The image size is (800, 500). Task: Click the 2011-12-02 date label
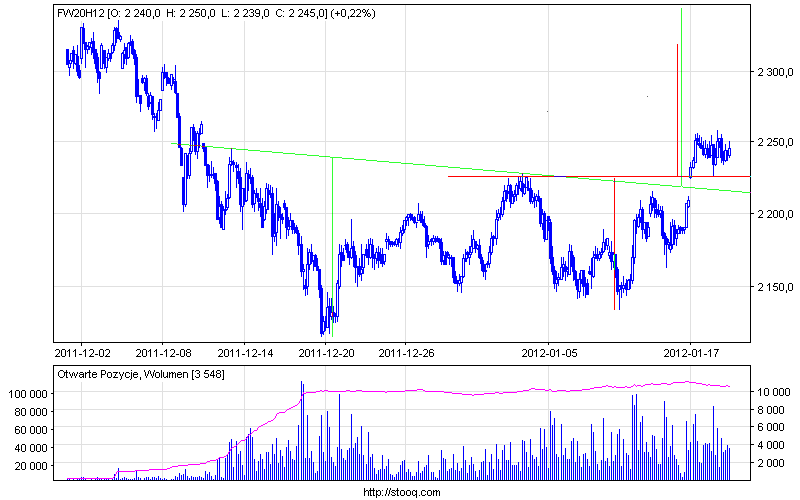pos(82,353)
